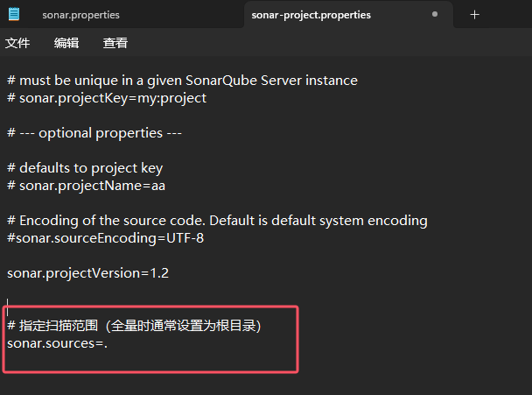Switch to the sonar.properties tab

(x=80, y=15)
